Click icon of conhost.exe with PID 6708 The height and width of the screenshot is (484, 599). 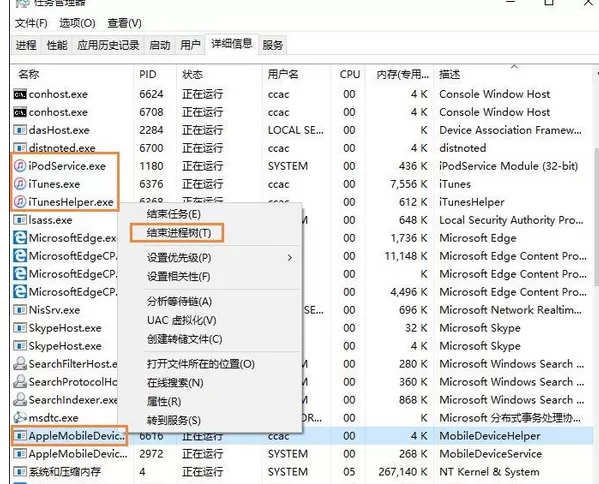click(x=20, y=112)
